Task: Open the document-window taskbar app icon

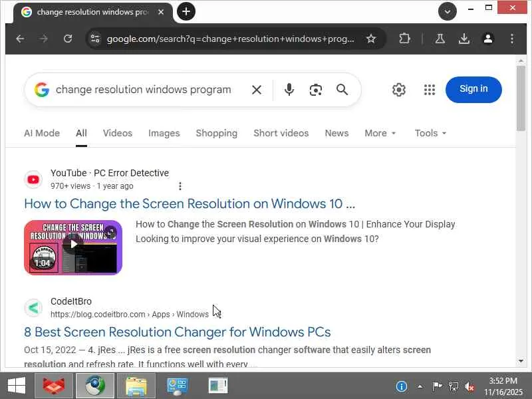Action: click(218, 386)
